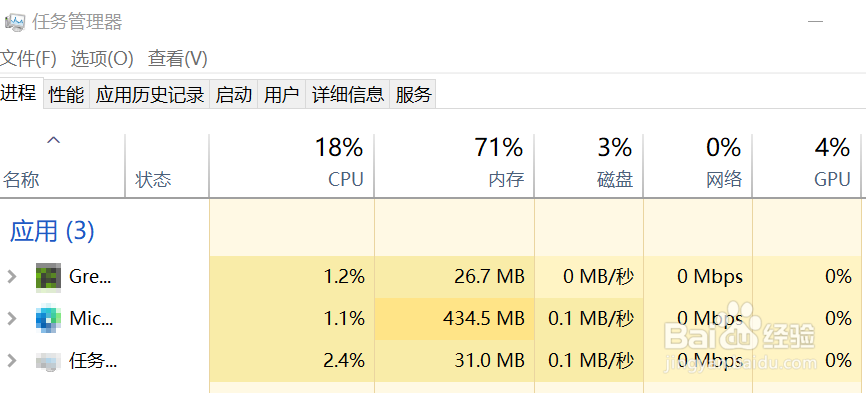
Task: Open the 查看(V) menu
Action: pyautogui.click(x=178, y=59)
